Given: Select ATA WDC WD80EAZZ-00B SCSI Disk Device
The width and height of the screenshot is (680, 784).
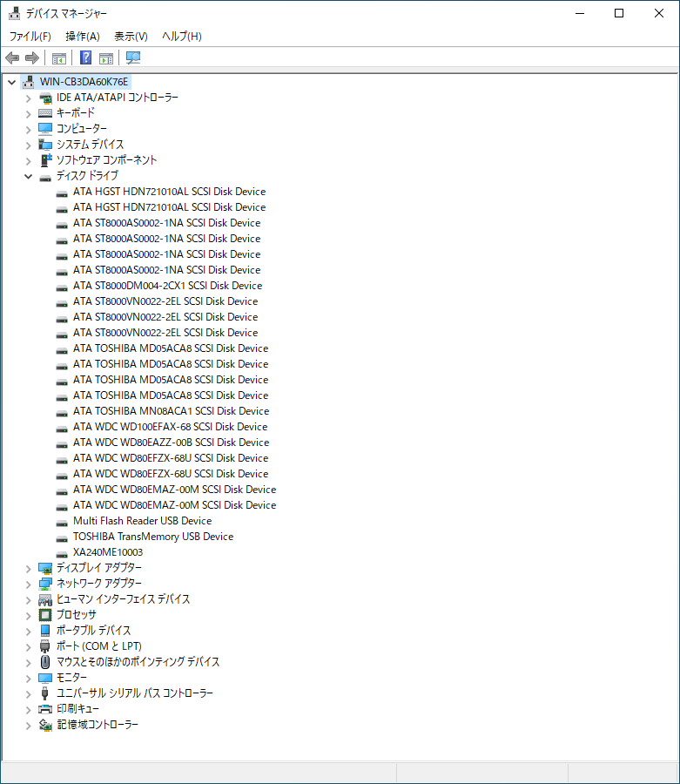Looking at the screenshot, I should click(171, 443).
